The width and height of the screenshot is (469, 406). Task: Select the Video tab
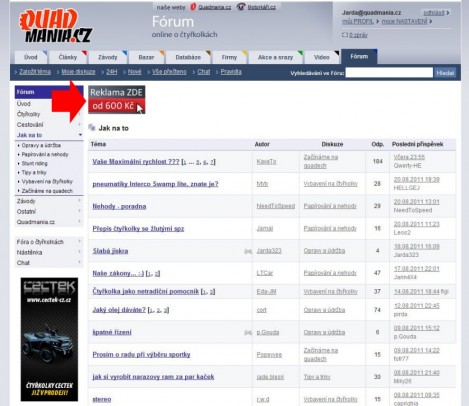(x=322, y=57)
